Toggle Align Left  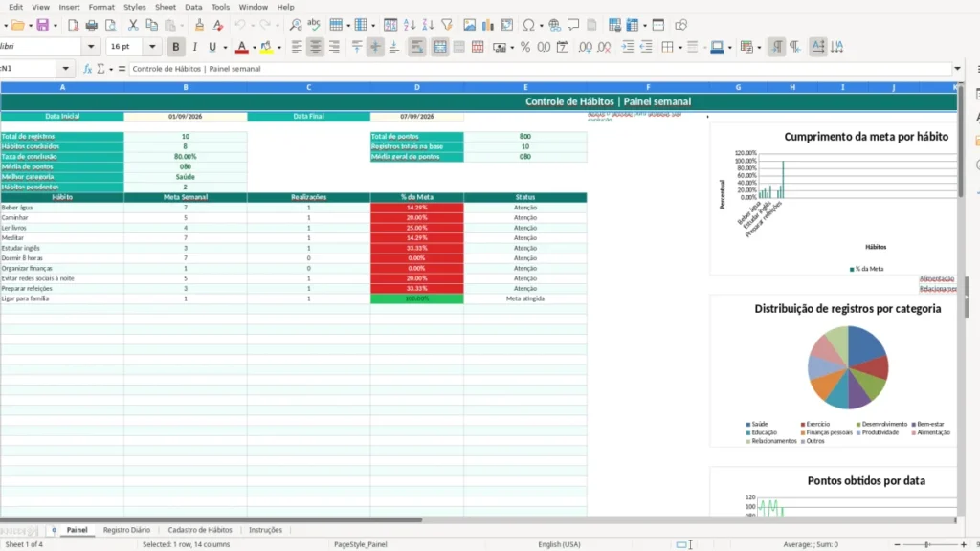[x=297, y=47]
